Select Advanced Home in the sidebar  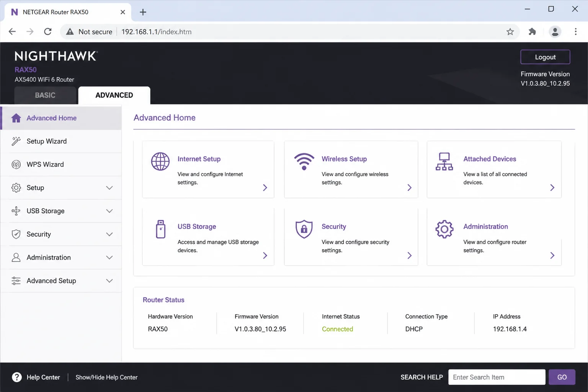pos(61,118)
